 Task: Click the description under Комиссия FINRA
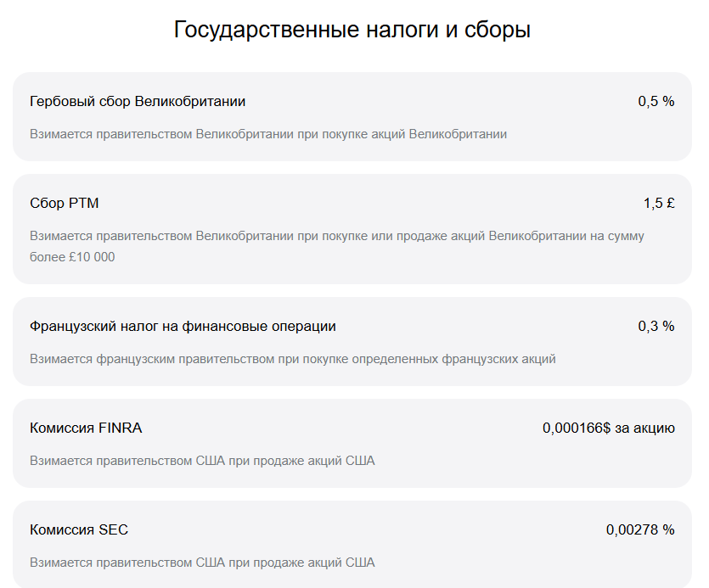202,461
